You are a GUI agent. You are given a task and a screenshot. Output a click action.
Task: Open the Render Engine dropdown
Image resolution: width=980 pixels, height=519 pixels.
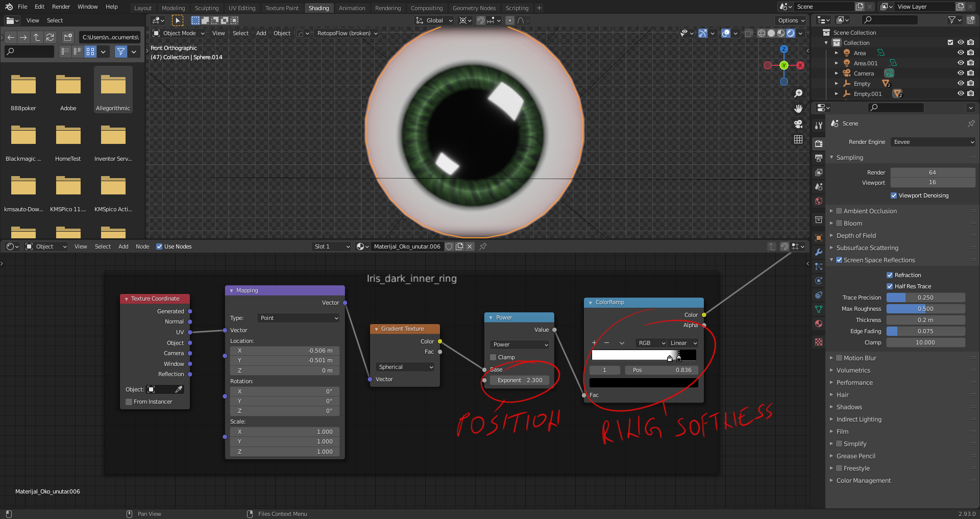click(933, 142)
